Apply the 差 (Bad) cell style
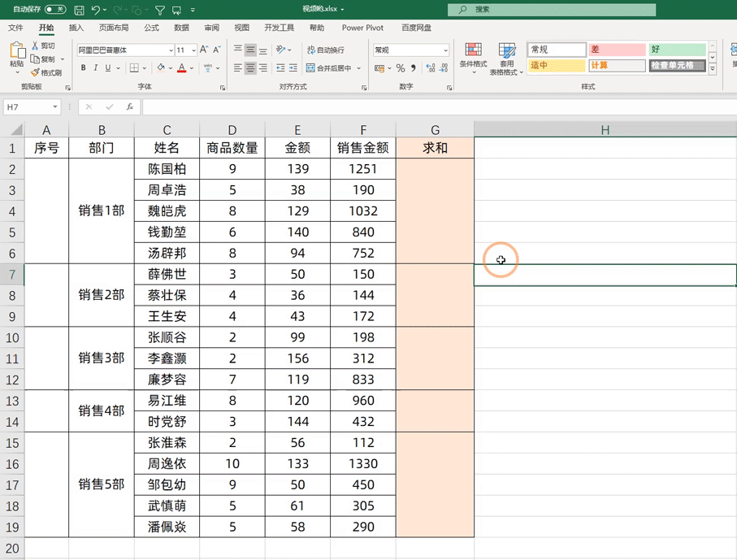 (x=617, y=50)
